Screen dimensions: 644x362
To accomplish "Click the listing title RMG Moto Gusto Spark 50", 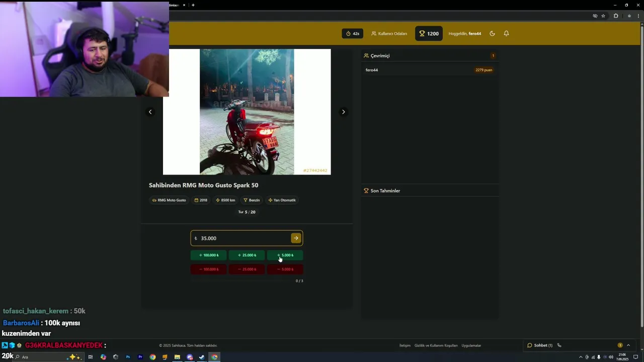I will [x=203, y=186].
